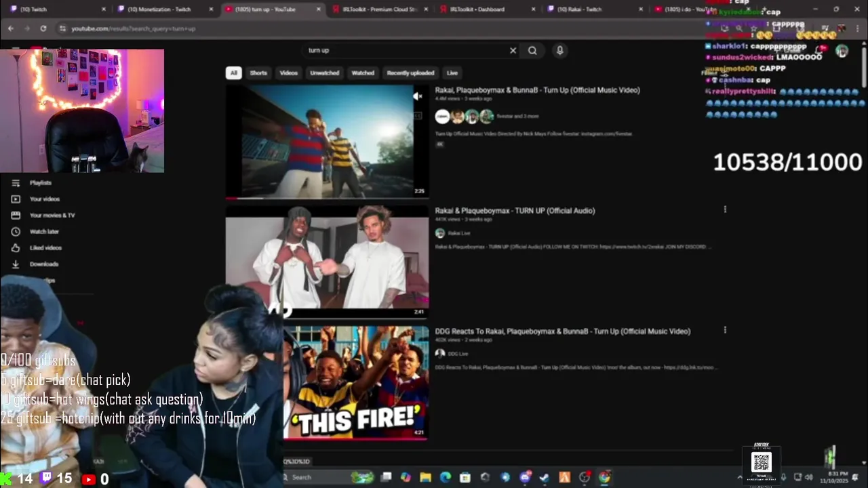Open Microsoft Edge from taskbar
Image resolution: width=868 pixels, height=488 pixels.
pos(446,477)
